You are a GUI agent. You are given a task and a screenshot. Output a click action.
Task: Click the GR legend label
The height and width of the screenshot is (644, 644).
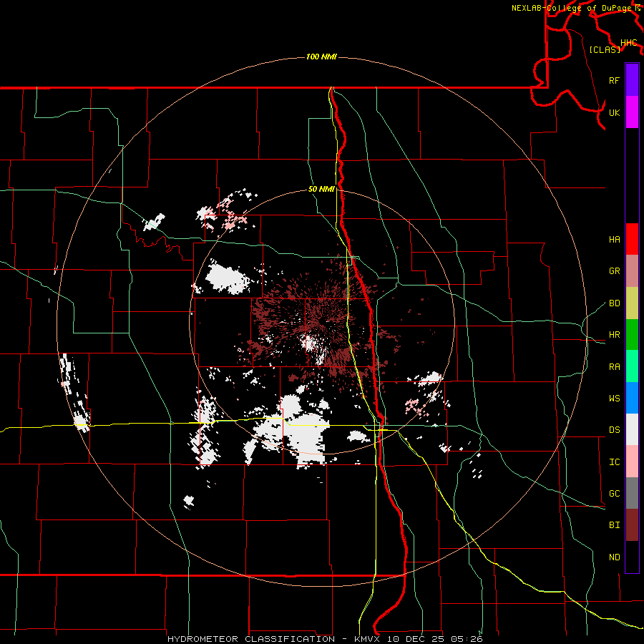614,271
